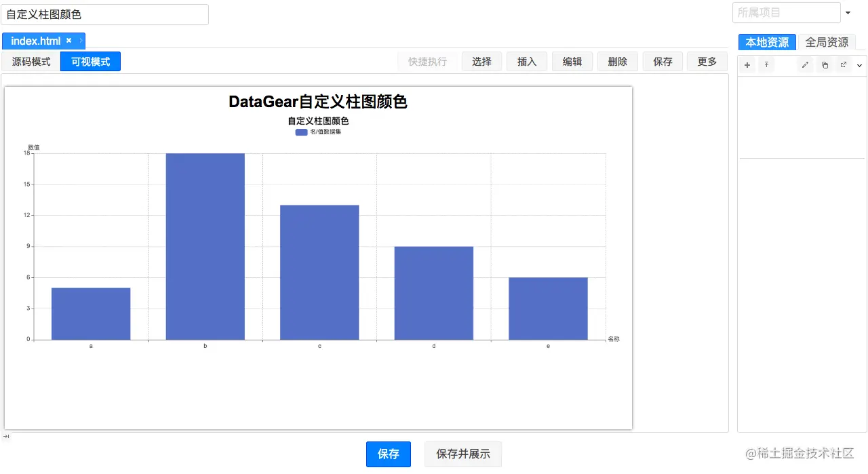Click the heading DataGear自定义柱图颜色
Screen dimensions: 868x474
[318, 102]
